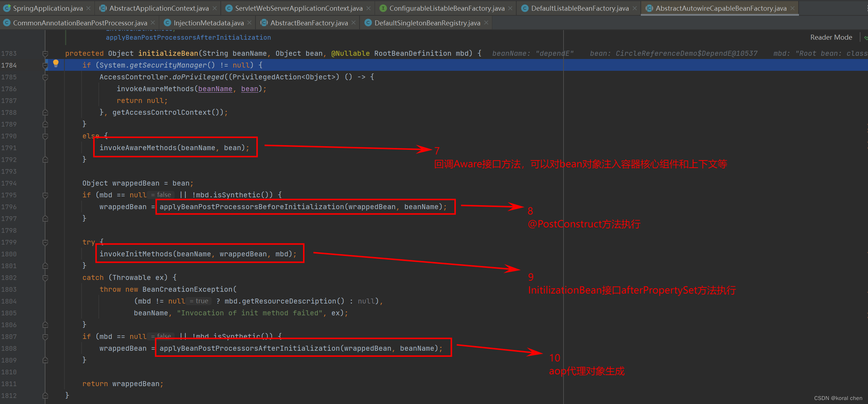
Task: Click the applyBeanPostProcessorsAfterInitialization doc link at top
Action: [188, 38]
